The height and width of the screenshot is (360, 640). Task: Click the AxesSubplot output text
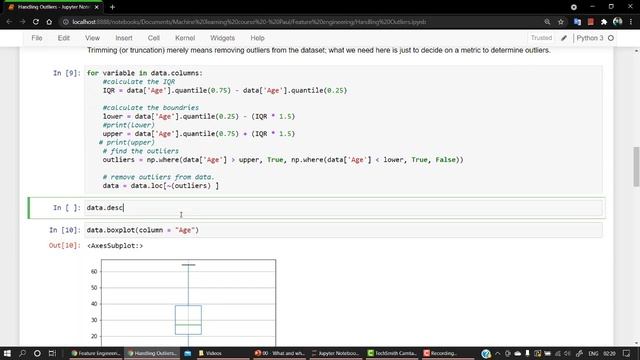[x=115, y=246]
